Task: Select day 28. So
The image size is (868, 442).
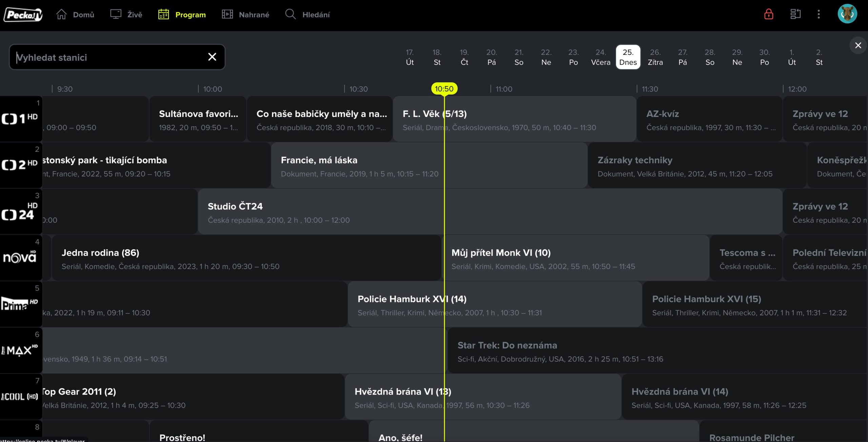Action: click(710, 57)
